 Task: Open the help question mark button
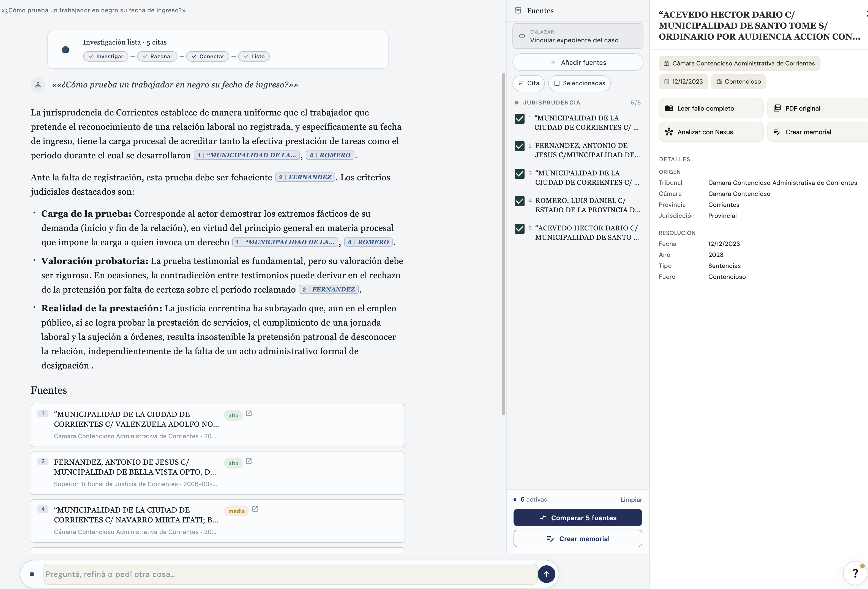click(855, 573)
